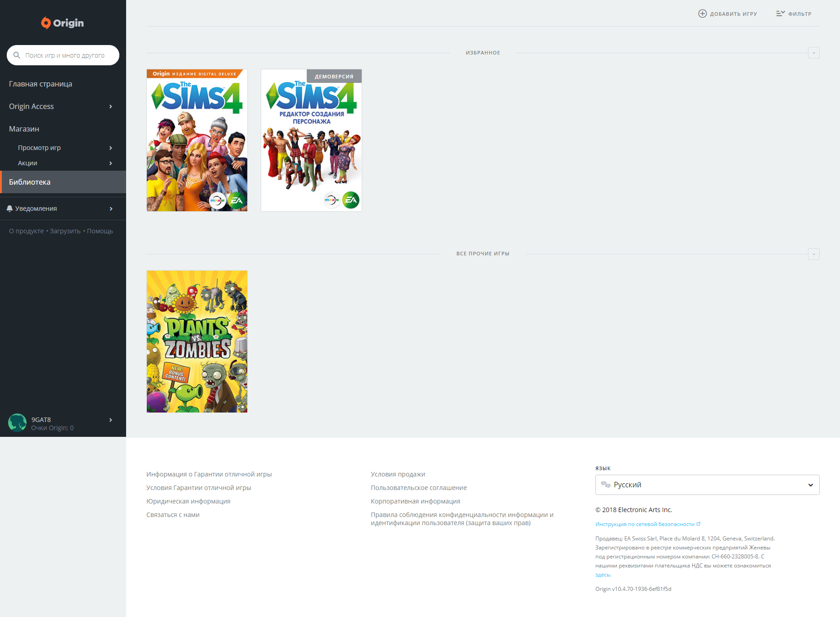The width and height of the screenshot is (840, 617).
Task: Open Условия продажи link
Action: click(398, 474)
